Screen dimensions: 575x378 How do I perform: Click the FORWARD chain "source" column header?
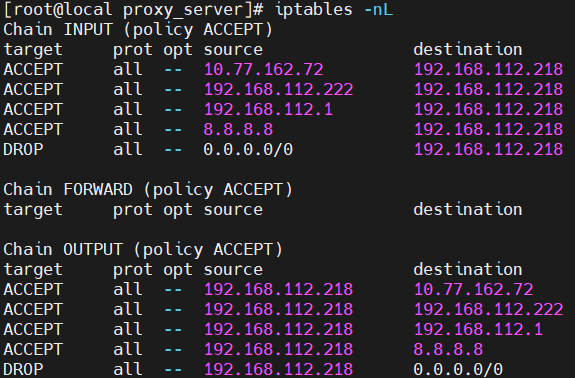pos(233,210)
